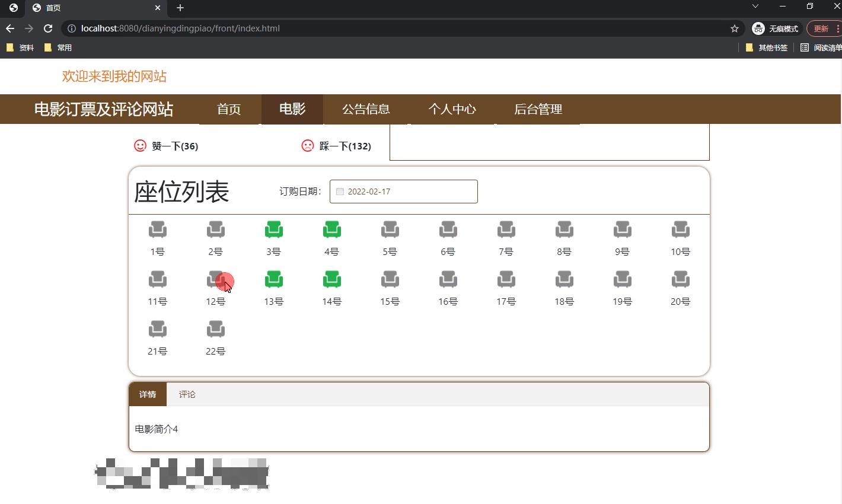Open the 资料 bookmarks folder

[x=20, y=47]
